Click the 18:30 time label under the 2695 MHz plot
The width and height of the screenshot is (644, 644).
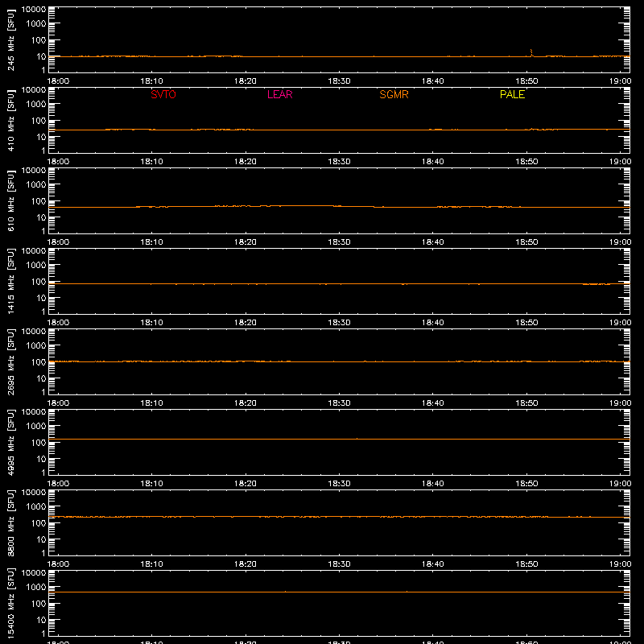339,403
